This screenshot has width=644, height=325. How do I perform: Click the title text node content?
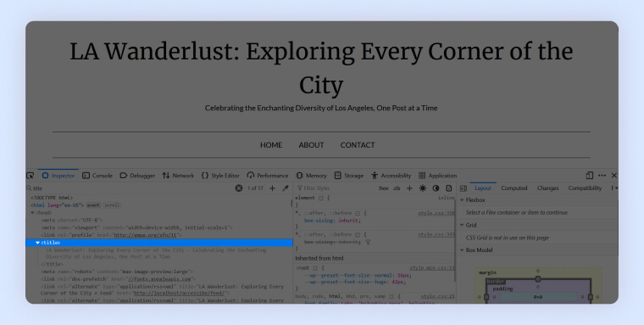coord(156,253)
